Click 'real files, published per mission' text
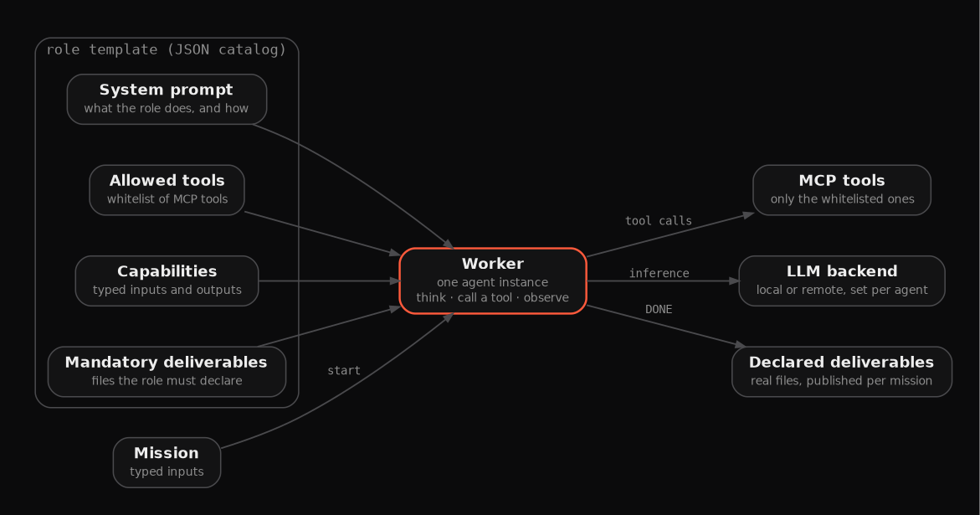This screenshot has width=980, height=515. [x=842, y=381]
